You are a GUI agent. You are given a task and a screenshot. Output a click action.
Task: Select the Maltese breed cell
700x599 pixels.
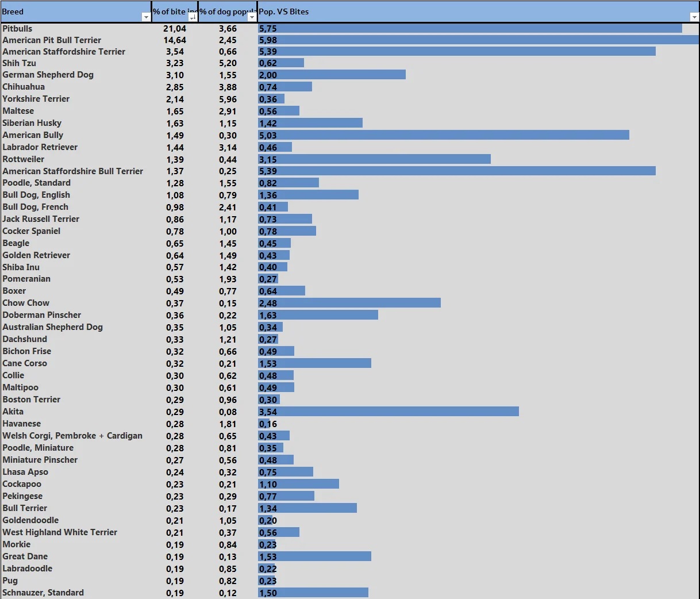coord(18,111)
